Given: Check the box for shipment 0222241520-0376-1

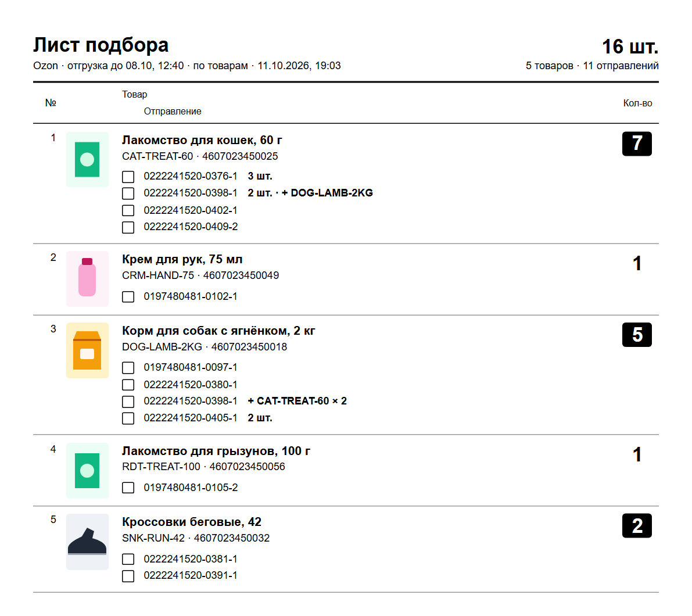Looking at the screenshot, I should (128, 177).
